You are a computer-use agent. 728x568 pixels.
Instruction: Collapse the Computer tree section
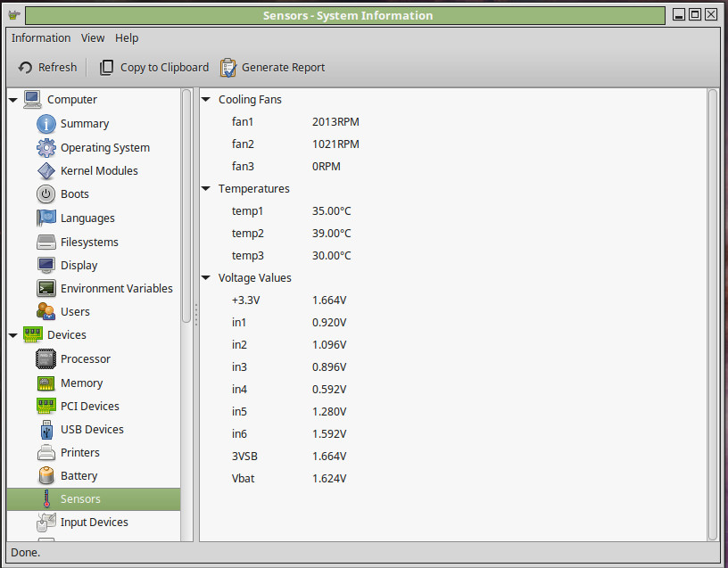(x=13, y=101)
